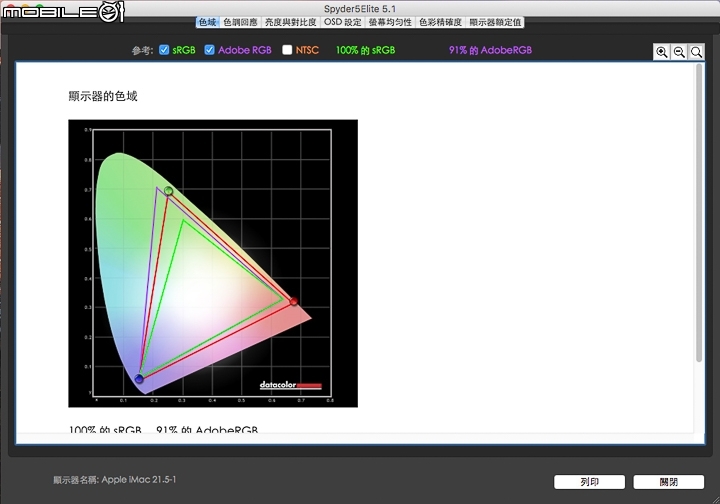Viewport: 720px width, 504px height.
Task: Click the 列印 print button
Action: [x=589, y=482]
